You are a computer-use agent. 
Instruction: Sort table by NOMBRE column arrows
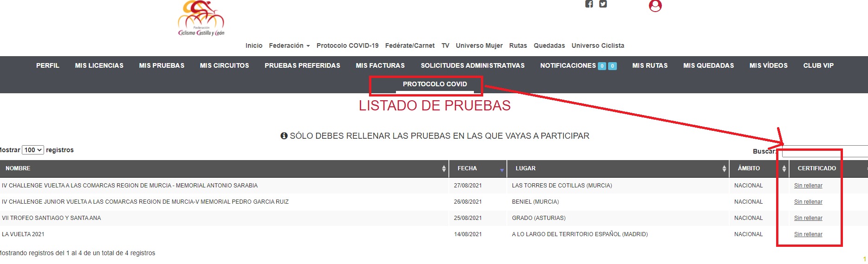pos(444,169)
